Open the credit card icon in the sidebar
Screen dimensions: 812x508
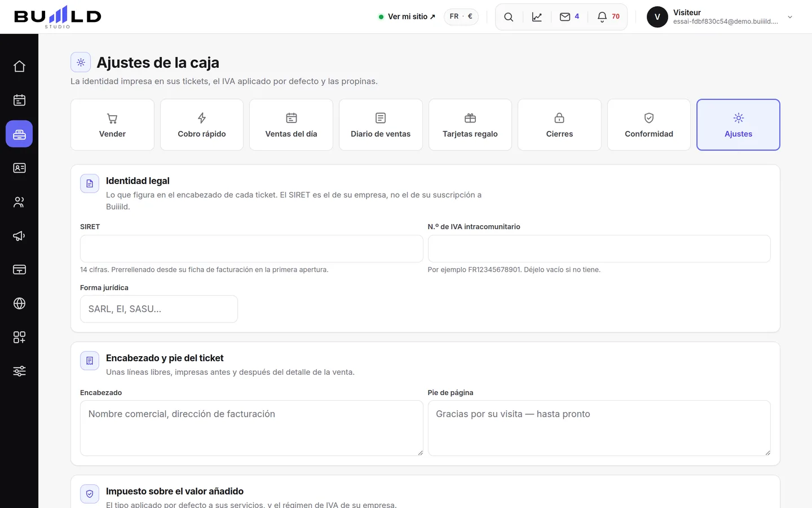point(19,269)
